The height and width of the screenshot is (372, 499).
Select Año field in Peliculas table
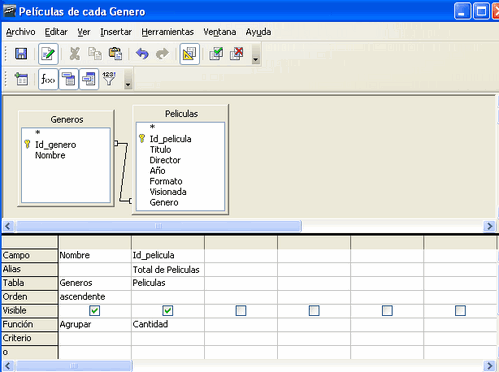pyautogui.click(x=157, y=171)
